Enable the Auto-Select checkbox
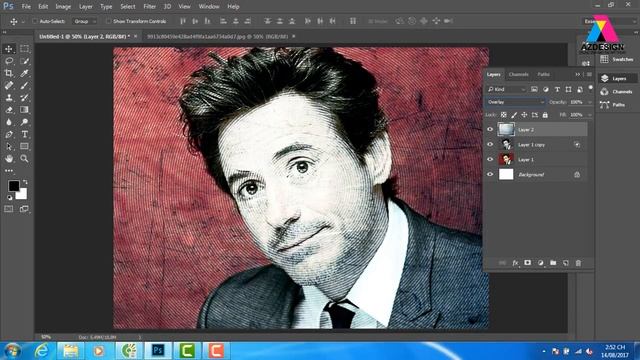The height and width of the screenshot is (360, 640). (35, 21)
